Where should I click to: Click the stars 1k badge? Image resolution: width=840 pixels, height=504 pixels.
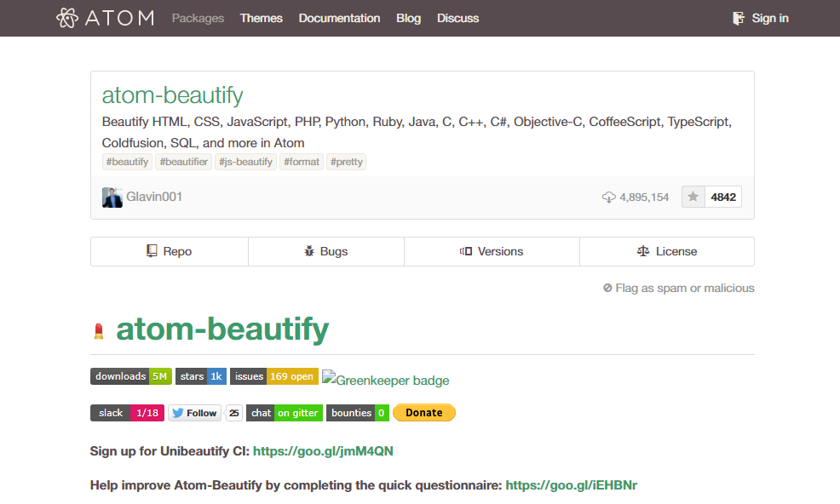pyautogui.click(x=201, y=376)
